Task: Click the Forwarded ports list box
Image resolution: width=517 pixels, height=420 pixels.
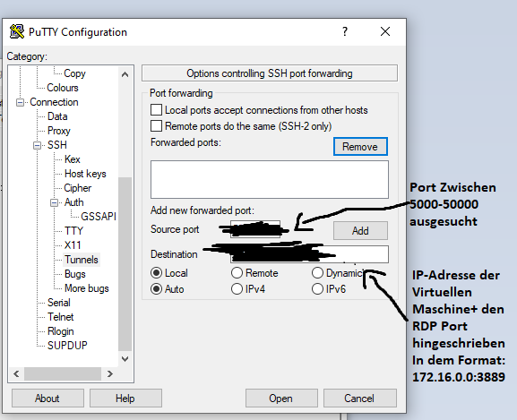Action: click(x=270, y=179)
